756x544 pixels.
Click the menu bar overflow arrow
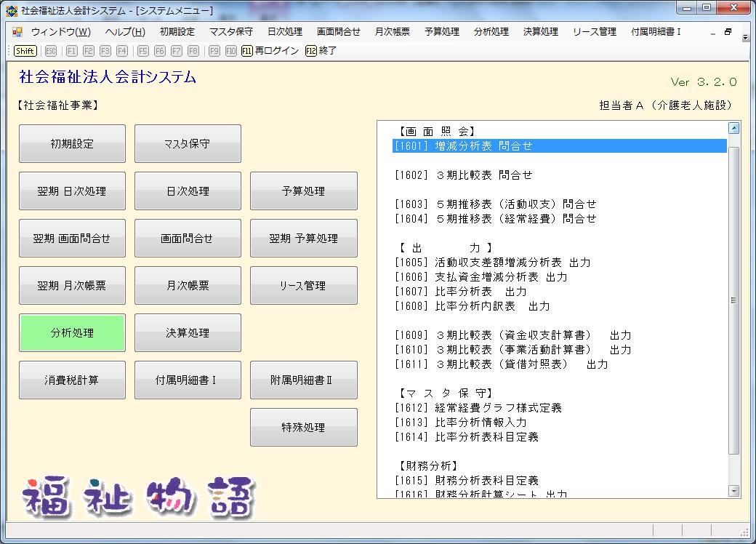coord(745,36)
